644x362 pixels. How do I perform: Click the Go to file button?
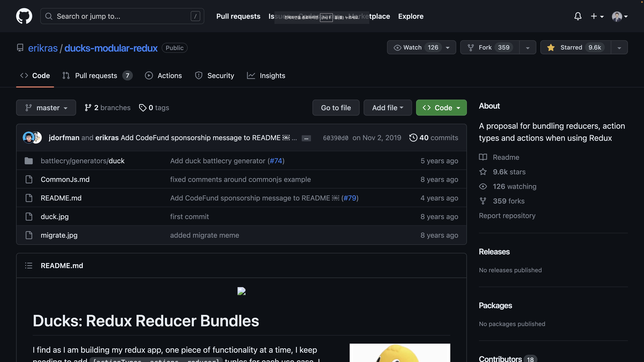coord(336,108)
